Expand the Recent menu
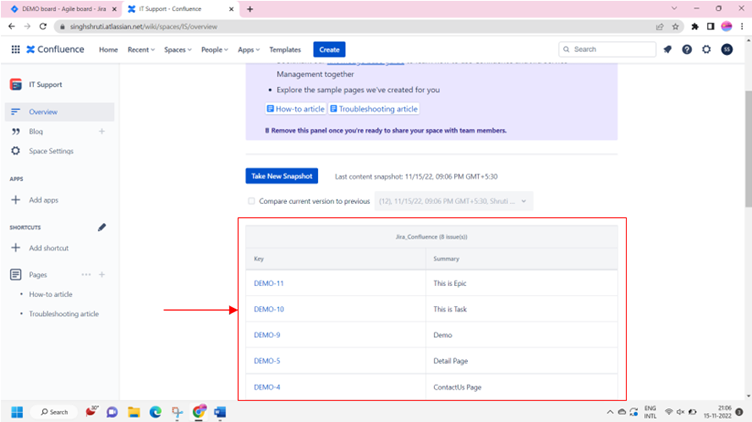752x422 pixels. [141, 49]
